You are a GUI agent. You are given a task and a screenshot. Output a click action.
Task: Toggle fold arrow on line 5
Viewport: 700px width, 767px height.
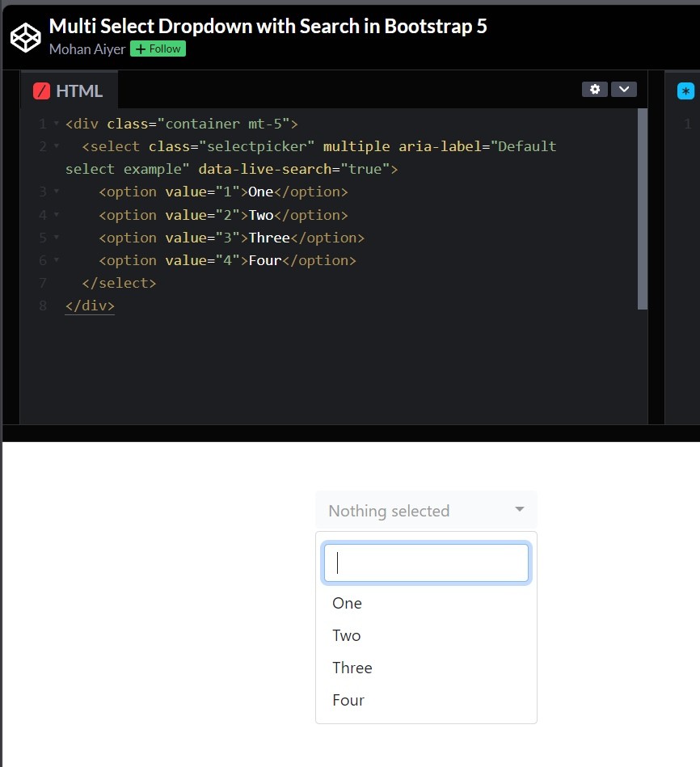pyautogui.click(x=56, y=238)
